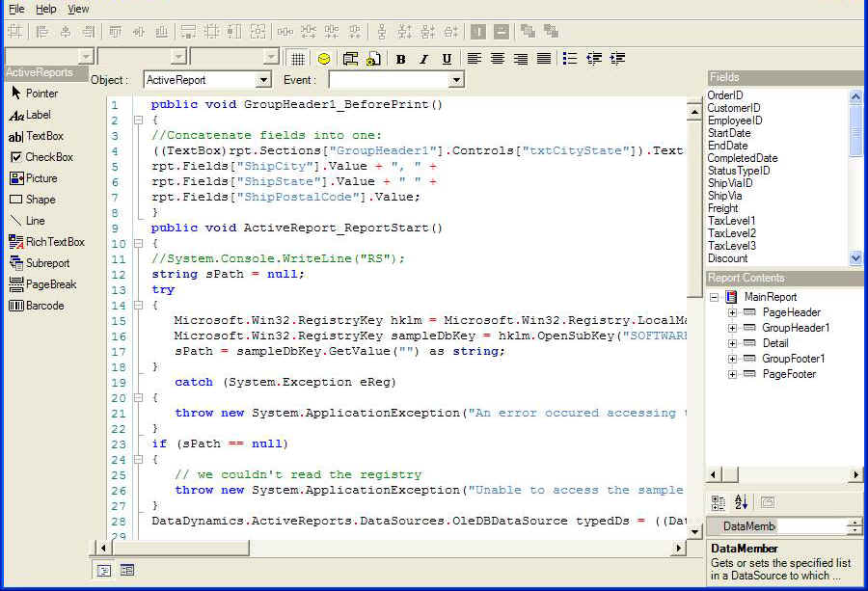Click the property pages icon

coord(768,502)
